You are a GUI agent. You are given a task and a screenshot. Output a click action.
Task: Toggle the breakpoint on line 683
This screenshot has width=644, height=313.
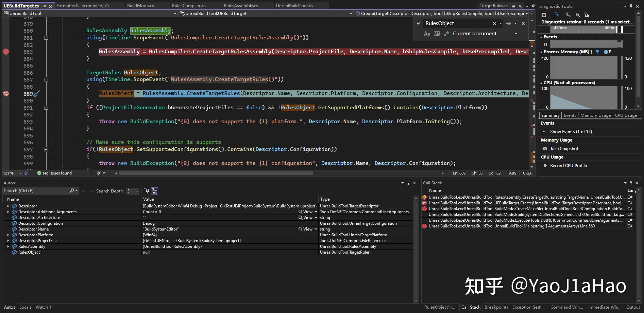(x=6, y=52)
